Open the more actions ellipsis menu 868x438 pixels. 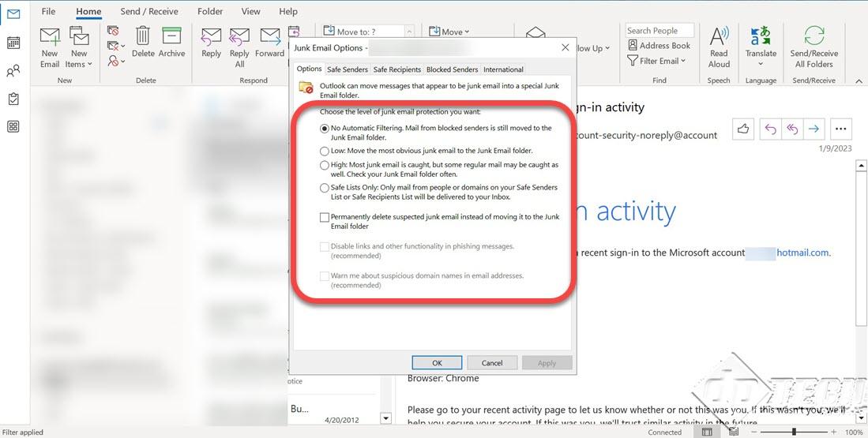(x=840, y=129)
